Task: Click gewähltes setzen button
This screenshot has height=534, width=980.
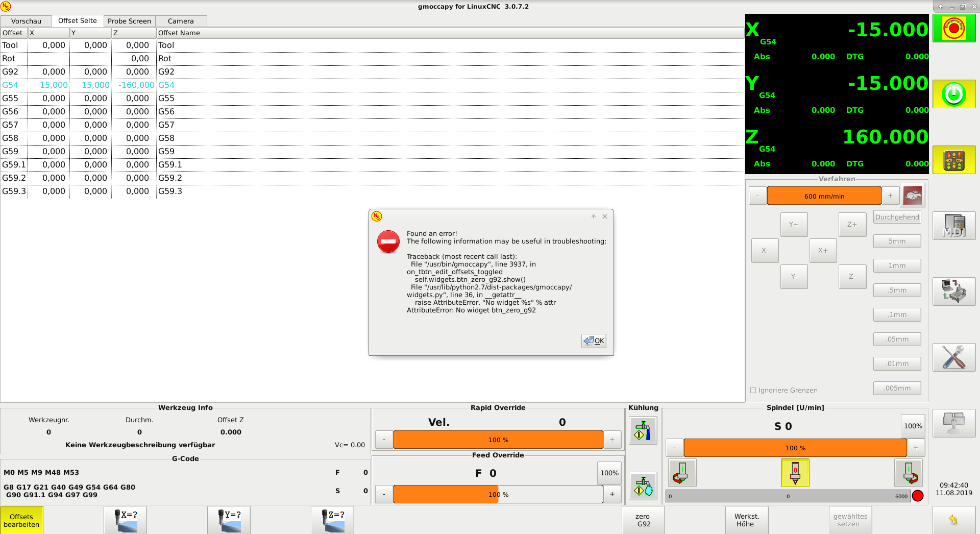Action: pos(850,520)
